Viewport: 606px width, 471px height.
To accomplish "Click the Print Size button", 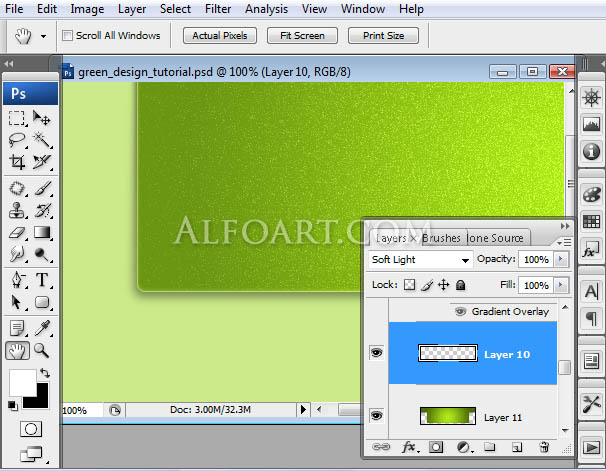I will [x=383, y=36].
